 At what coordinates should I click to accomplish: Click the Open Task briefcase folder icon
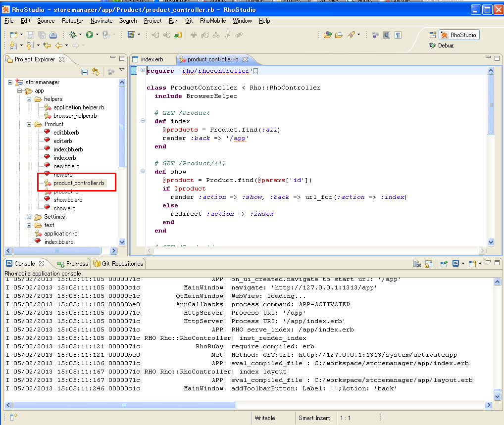coord(339,35)
